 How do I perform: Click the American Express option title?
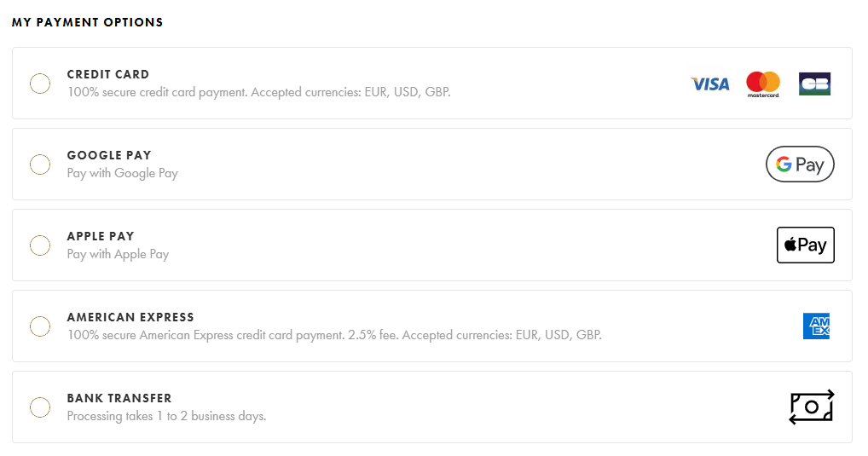130,317
